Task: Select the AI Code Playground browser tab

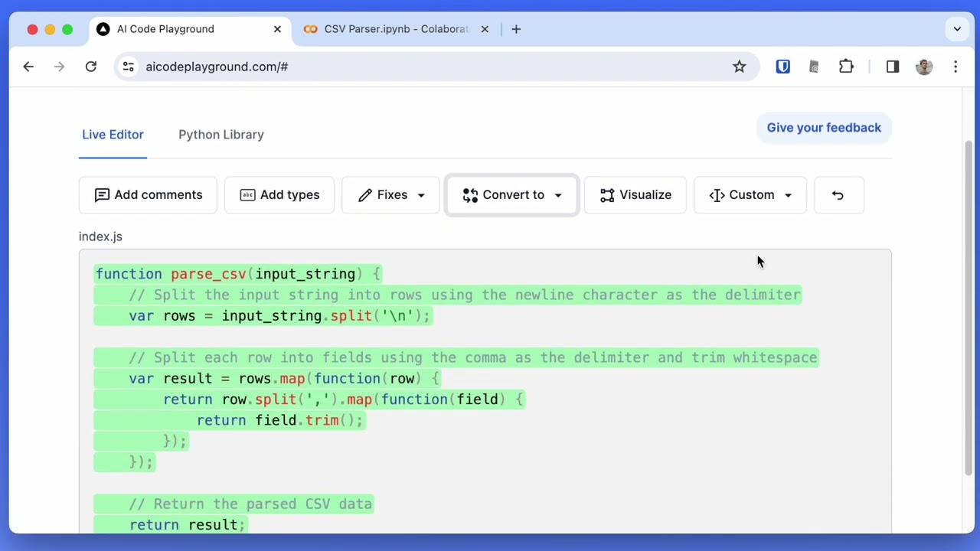Action: [x=189, y=29]
